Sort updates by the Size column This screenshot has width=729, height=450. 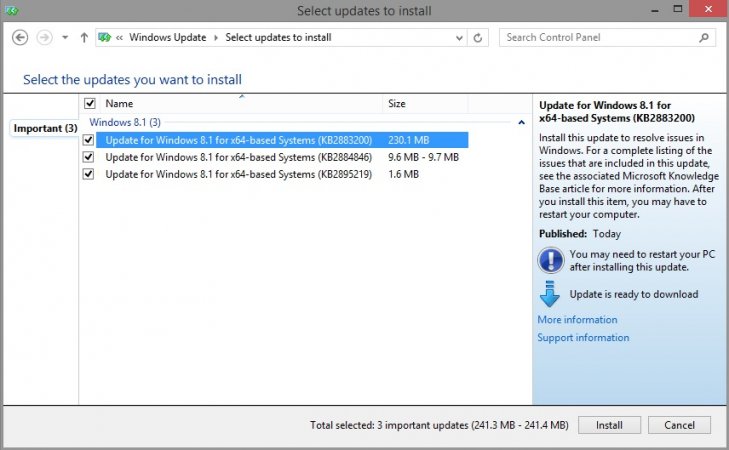(397, 103)
